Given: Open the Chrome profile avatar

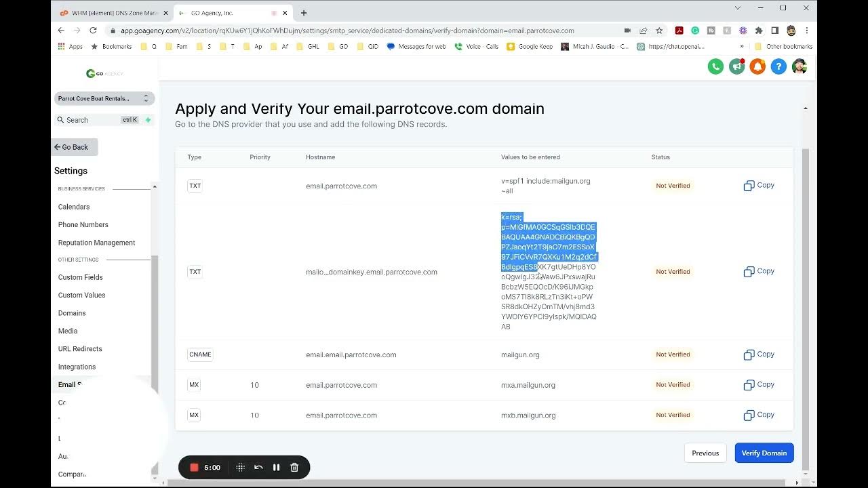Looking at the screenshot, I should point(791,30).
